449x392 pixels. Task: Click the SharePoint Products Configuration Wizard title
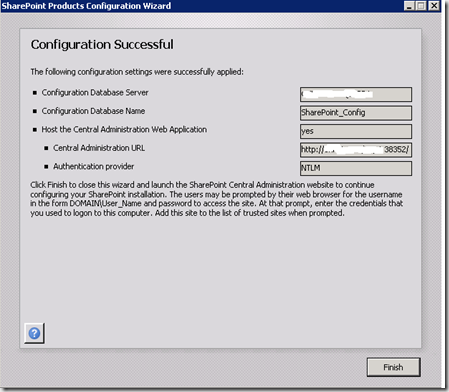coord(86,6)
